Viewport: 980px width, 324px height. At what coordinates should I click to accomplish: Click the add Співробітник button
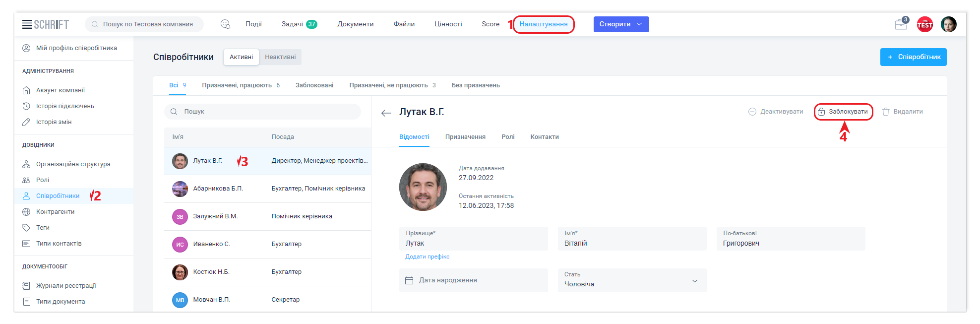913,57
